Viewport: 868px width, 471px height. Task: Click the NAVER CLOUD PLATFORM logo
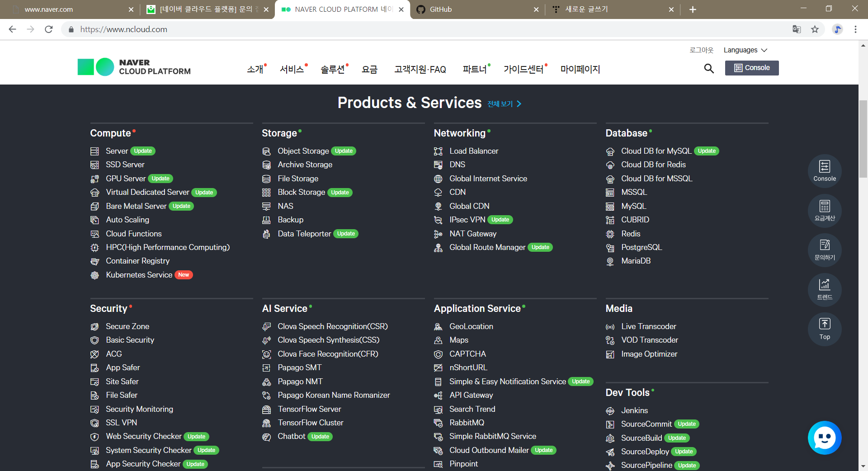pos(134,67)
